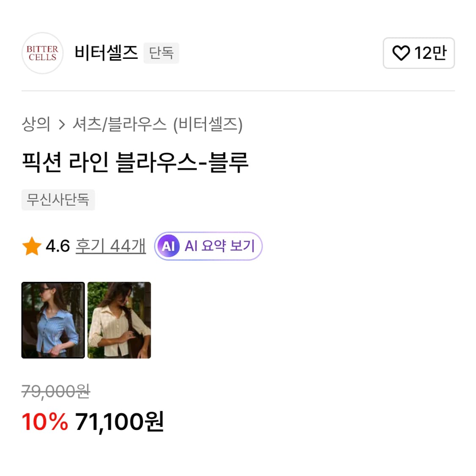Expand the AI 요약 보기 summary

pos(207,246)
